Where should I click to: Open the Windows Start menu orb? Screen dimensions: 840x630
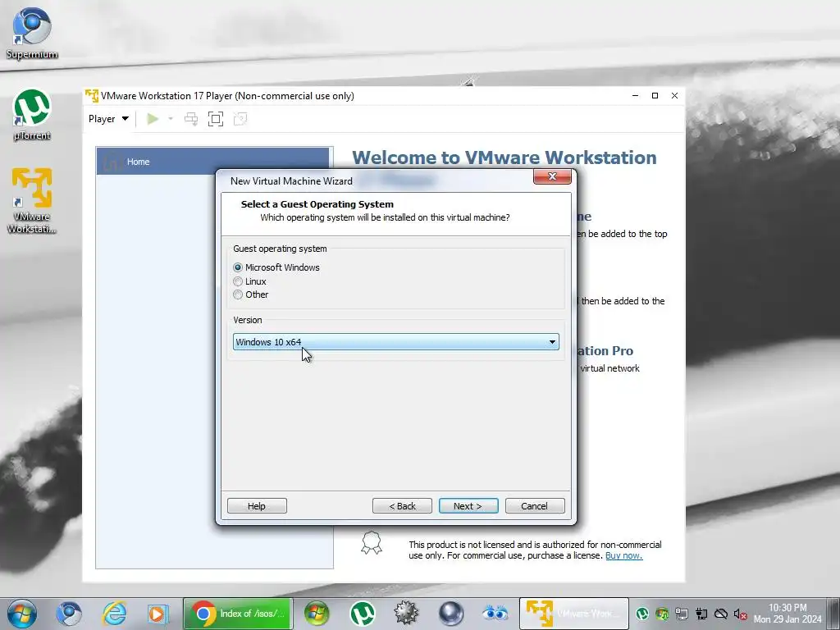tap(22, 614)
